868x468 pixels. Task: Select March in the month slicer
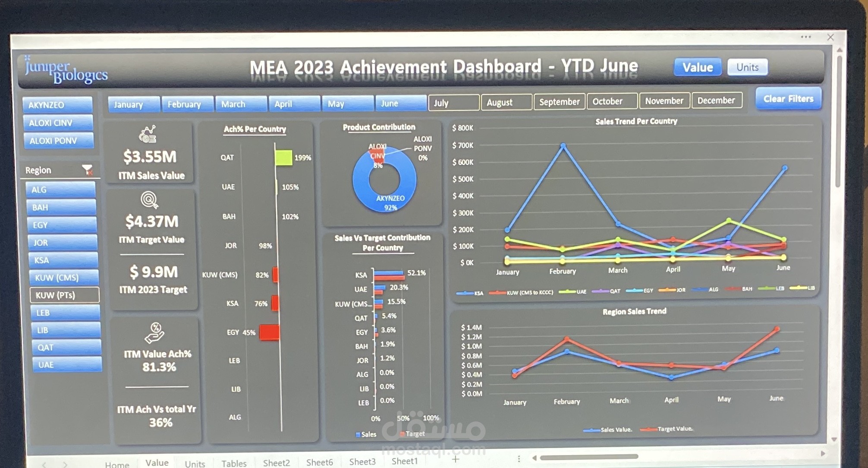pos(241,104)
